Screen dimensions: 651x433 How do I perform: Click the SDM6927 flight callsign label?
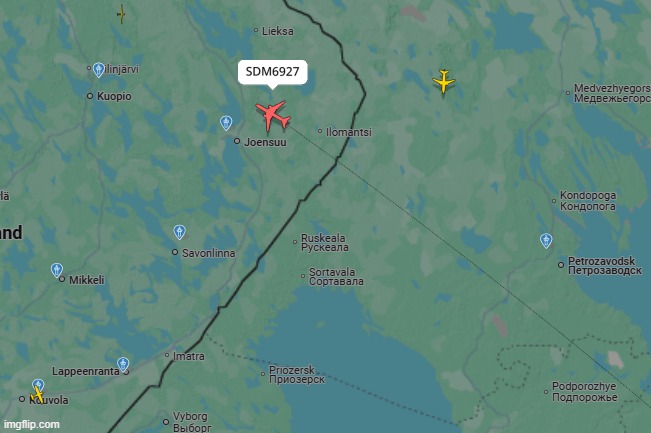coord(272,72)
